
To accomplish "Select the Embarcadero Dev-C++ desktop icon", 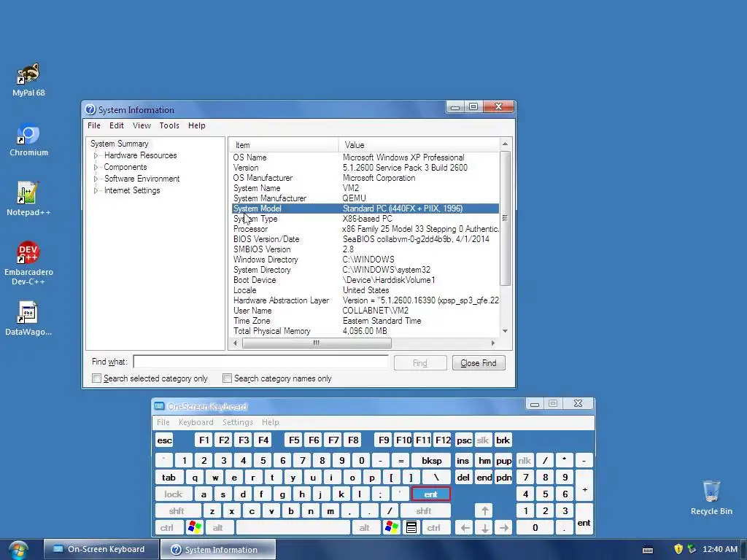I will point(28,262).
